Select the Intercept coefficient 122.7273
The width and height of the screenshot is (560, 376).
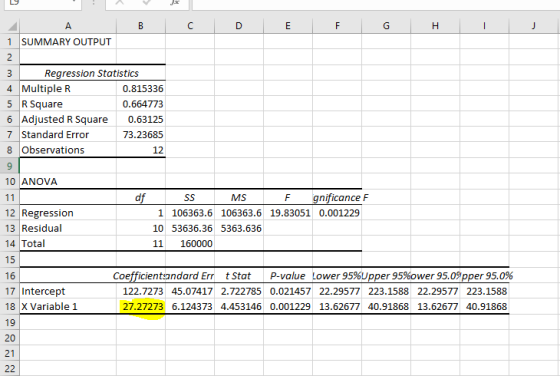(x=141, y=291)
